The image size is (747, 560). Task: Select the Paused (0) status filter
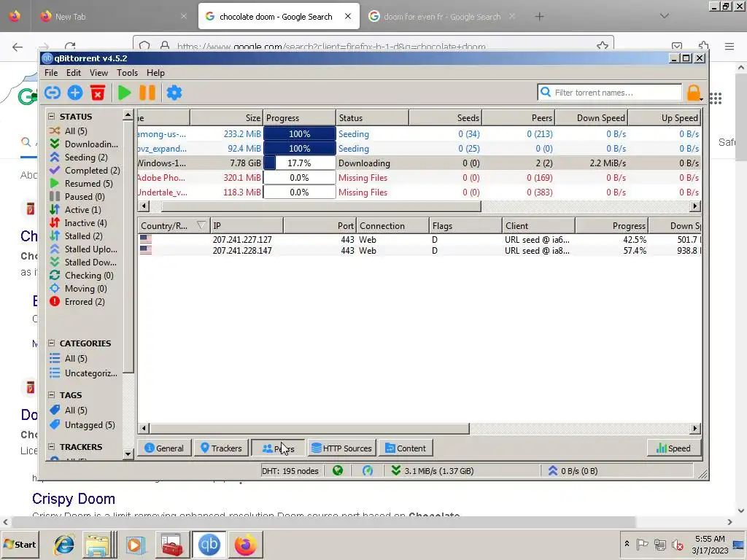77,197
